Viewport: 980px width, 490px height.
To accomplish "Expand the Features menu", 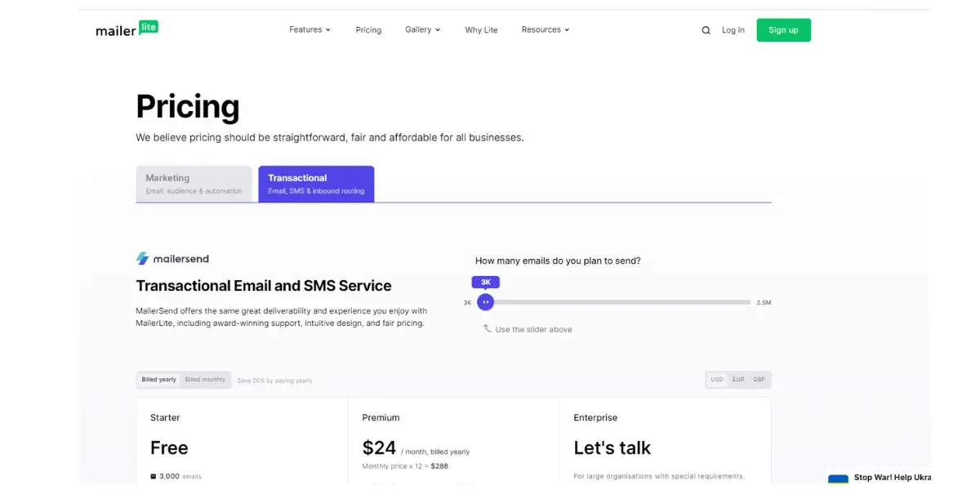I will (x=310, y=29).
